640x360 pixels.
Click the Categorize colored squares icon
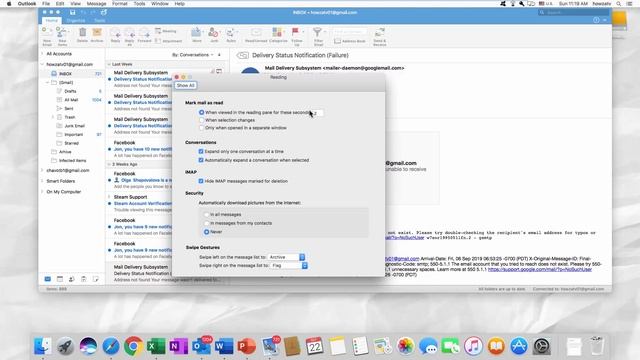(x=278, y=33)
